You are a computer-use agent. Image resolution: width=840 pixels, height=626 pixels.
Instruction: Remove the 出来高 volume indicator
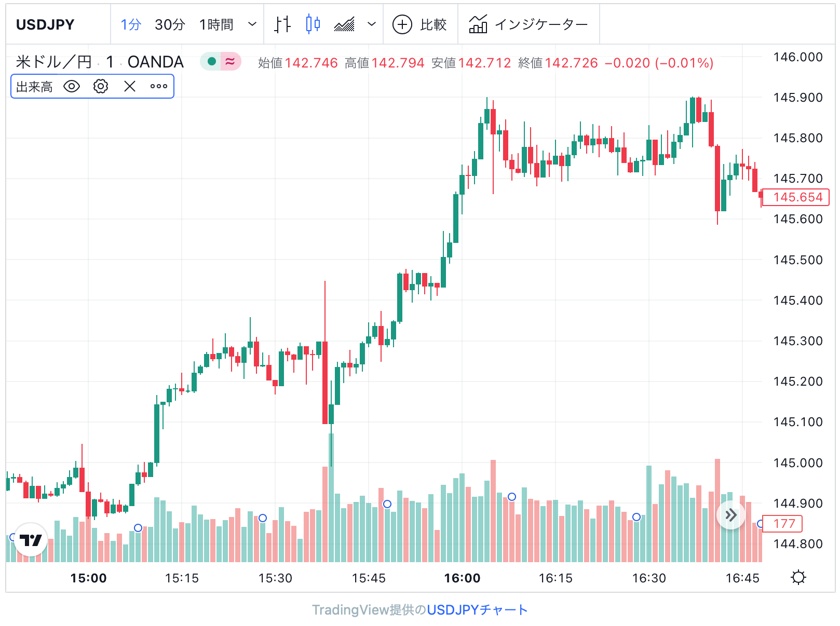[130, 86]
